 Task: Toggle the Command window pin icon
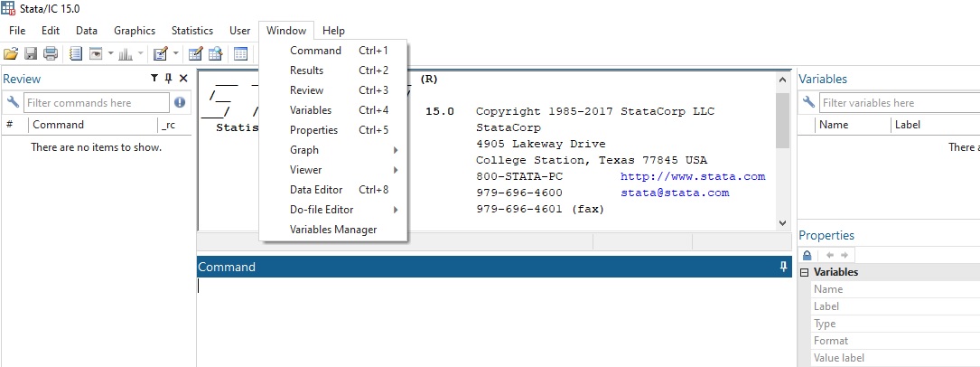[x=783, y=267]
